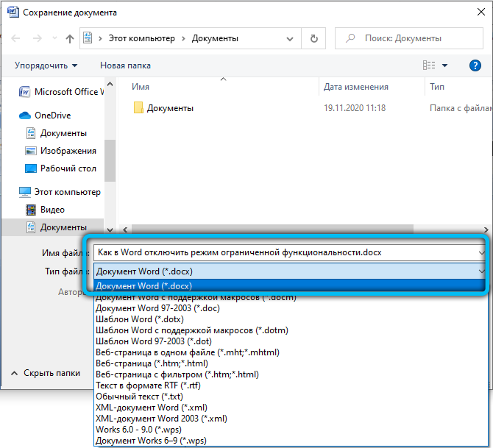Expand the Упорядочить dropdown menu
This screenshot has width=493, height=448.
pos(46,65)
